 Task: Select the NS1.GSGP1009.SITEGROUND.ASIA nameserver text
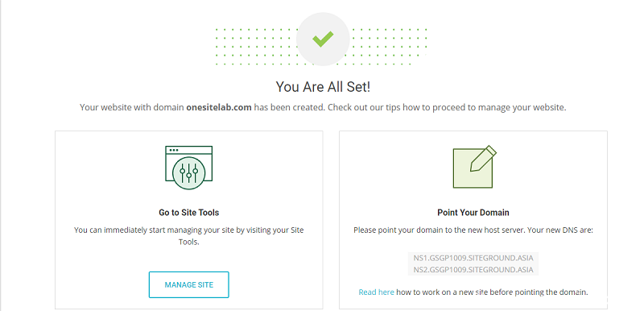(473, 258)
